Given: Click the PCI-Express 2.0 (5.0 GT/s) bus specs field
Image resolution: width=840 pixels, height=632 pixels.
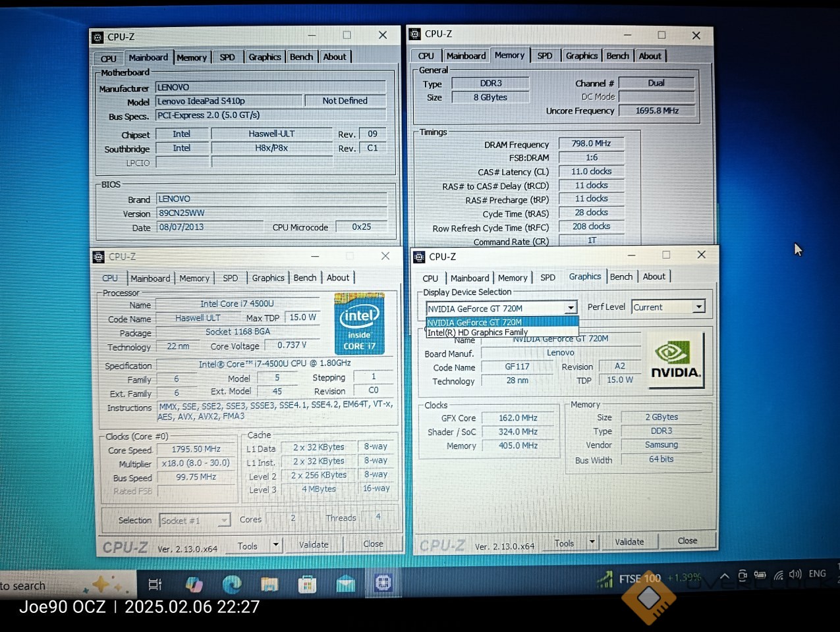Looking at the screenshot, I should pos(271,115).
